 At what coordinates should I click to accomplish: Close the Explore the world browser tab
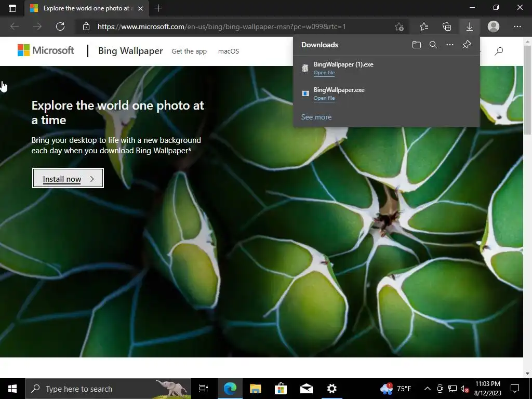click(140, 8)
